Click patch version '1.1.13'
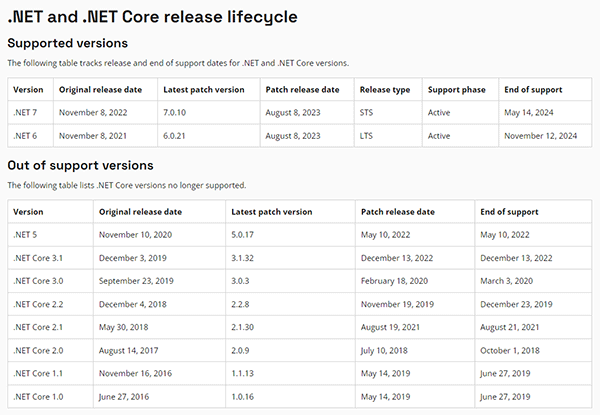600x415 pixels. click(x=242, y=373)
